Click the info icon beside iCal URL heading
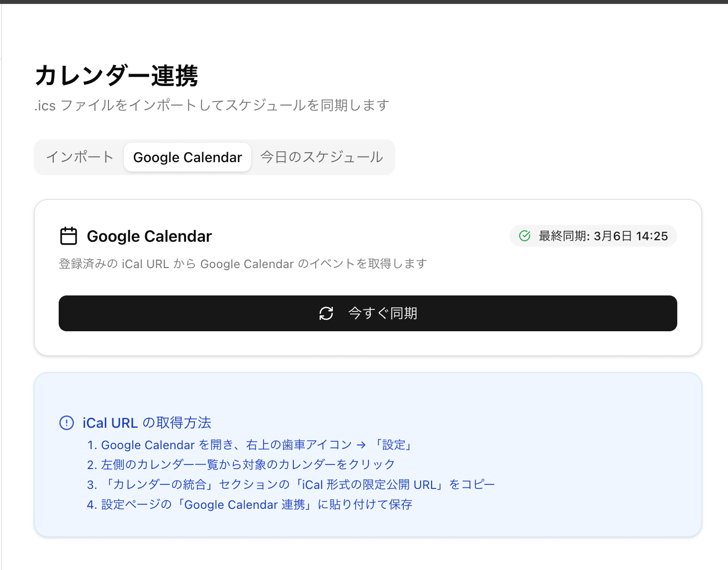Image resolution: width=728 pixels, height=570 pixels. (x=66, y=423)
